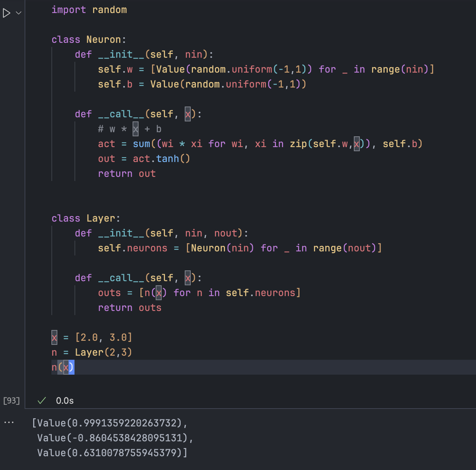Open the run options chevron menu
The height and width of the screenshot is (470, 476).
click(x=18, y=13)
